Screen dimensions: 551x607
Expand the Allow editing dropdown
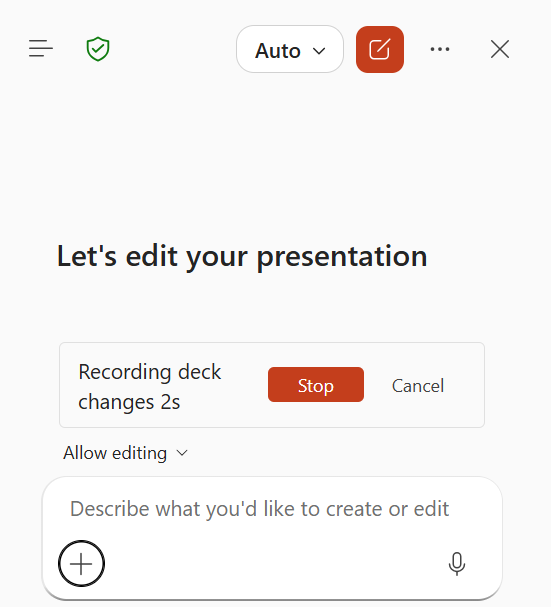125,453
